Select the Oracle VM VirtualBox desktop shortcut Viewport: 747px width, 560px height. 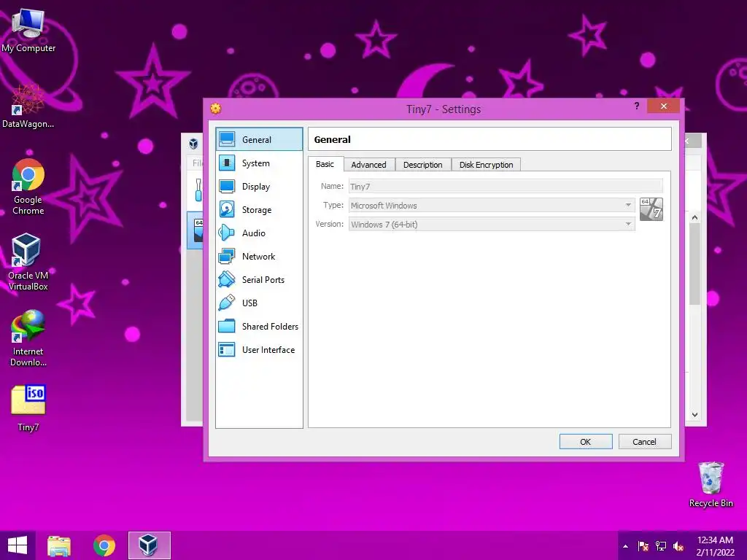[28, 262]
